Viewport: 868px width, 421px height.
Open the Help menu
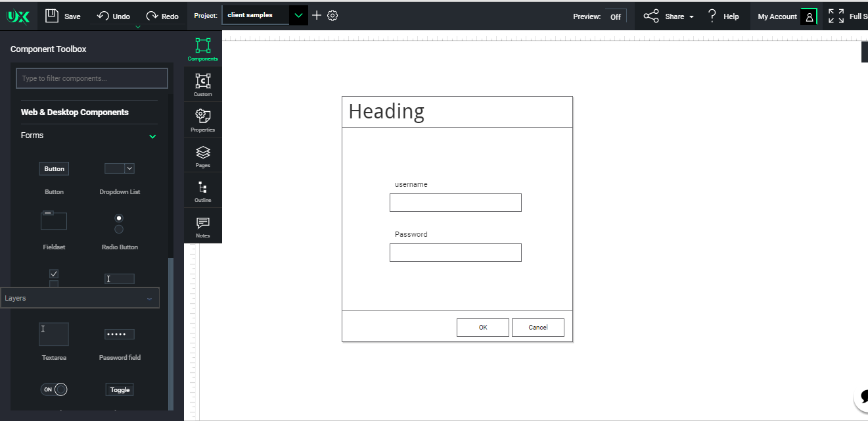[x=723, y=16]
